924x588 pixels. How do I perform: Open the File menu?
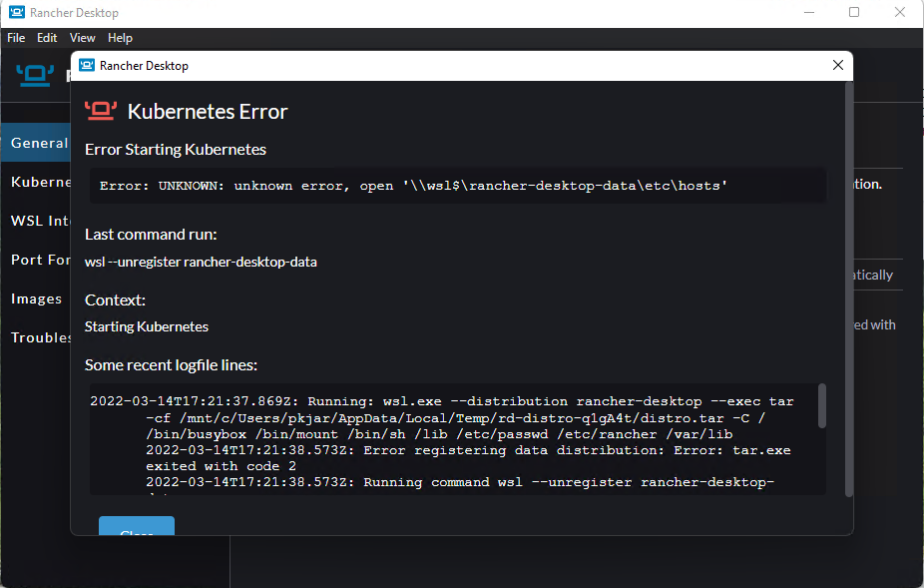16,38
